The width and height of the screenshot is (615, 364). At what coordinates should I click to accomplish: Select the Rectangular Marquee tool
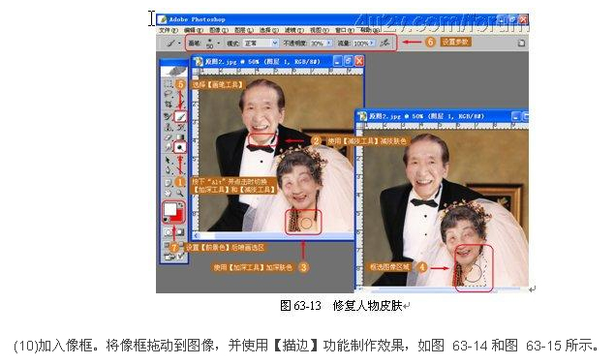[168, 83]
